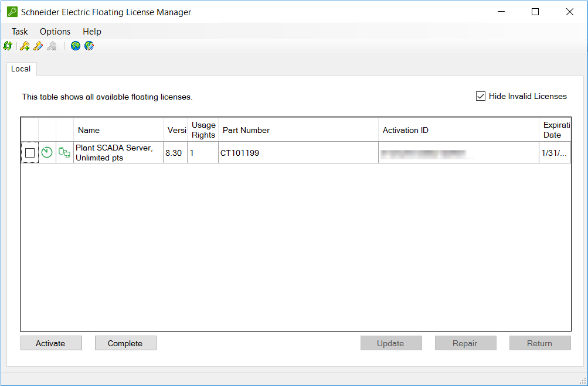
Task: Click the Return button
Action: (540, 343)
